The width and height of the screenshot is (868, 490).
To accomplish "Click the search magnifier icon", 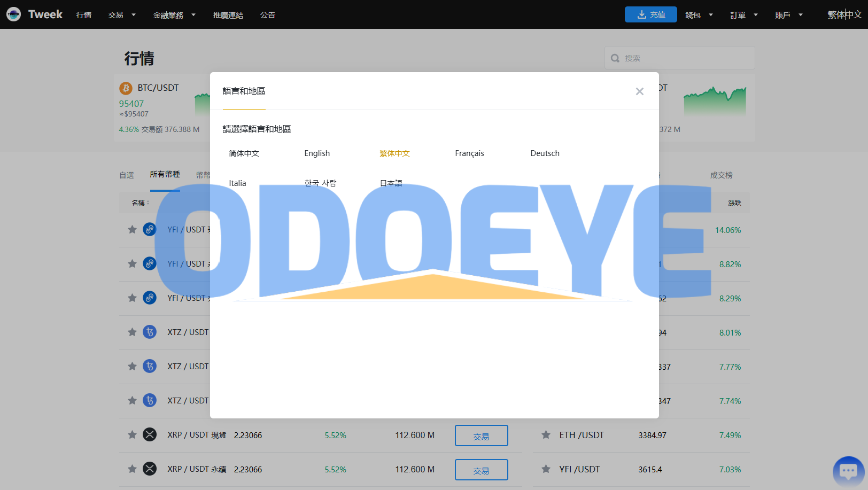I will tap(615, 58).
